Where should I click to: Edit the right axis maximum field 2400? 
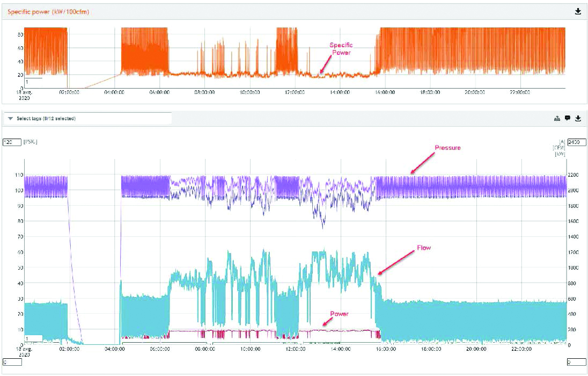click(576, 142)
